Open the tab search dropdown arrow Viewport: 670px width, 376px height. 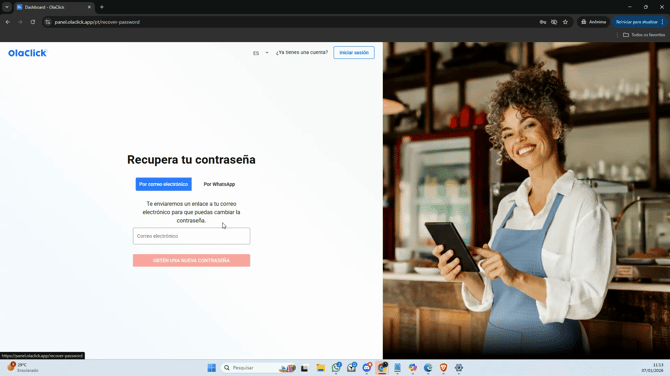point(7,7)
